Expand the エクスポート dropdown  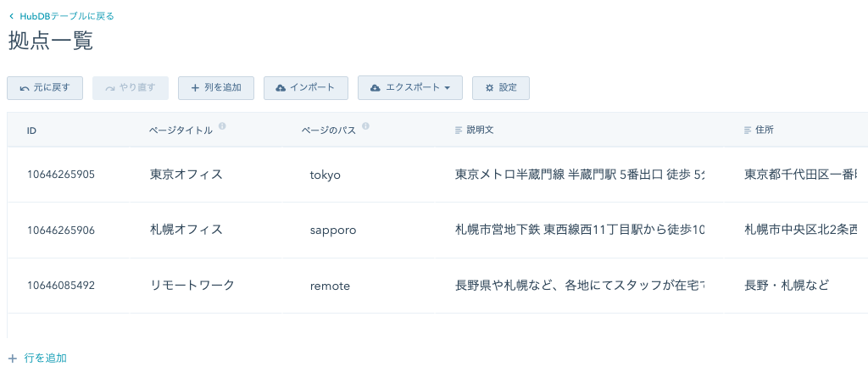[410, 88]
